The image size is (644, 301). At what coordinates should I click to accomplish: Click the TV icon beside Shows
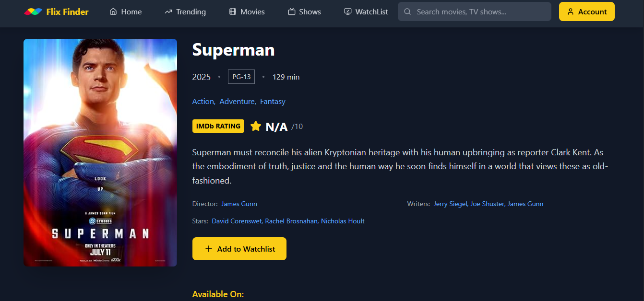[x=291, y=12]
